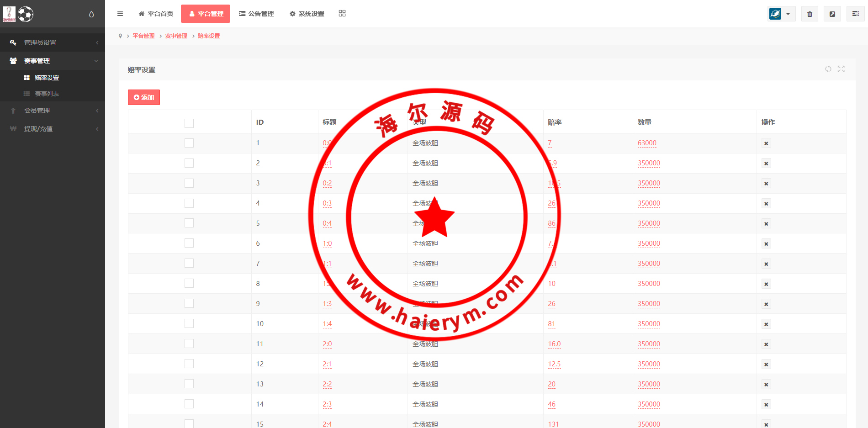Click the refresh icon in panel header
The width and height of the screenshot is (868, 428).
click(828, 69)
